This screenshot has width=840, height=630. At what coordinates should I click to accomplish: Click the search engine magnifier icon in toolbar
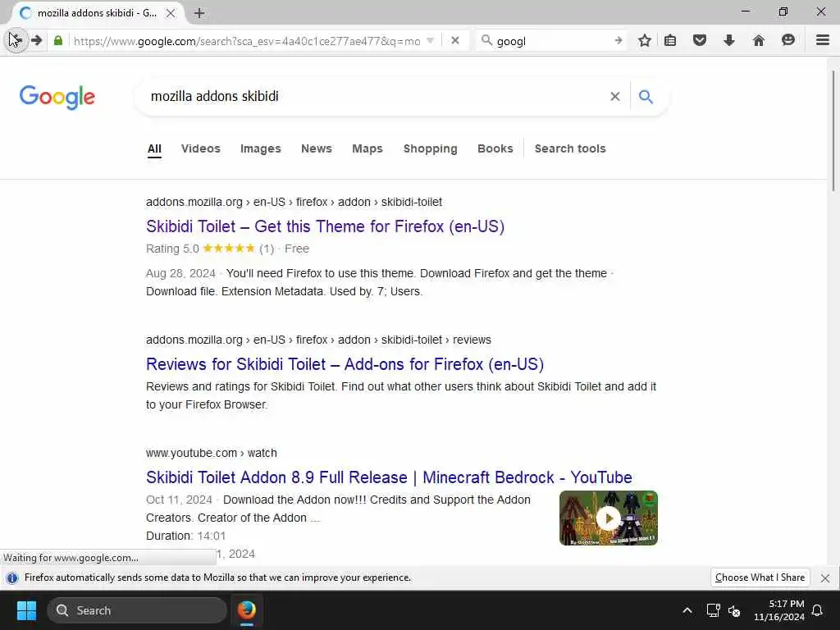pyautogui.click(x=486, y=40)
